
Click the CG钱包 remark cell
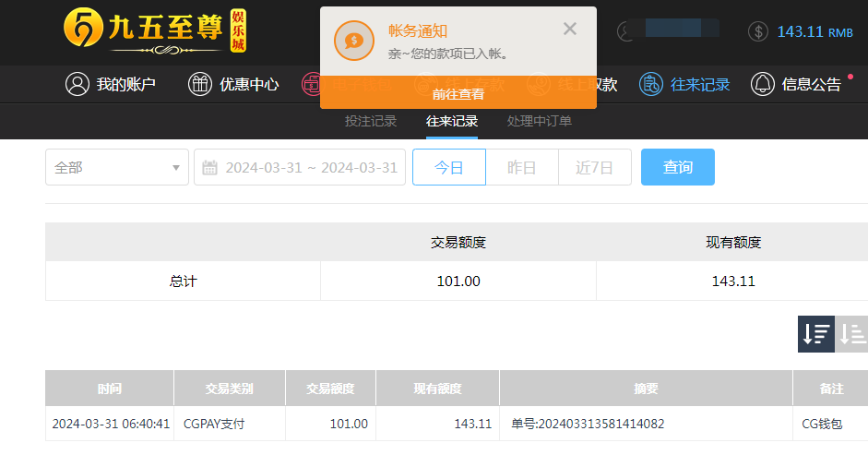click(x=822, y=424)
